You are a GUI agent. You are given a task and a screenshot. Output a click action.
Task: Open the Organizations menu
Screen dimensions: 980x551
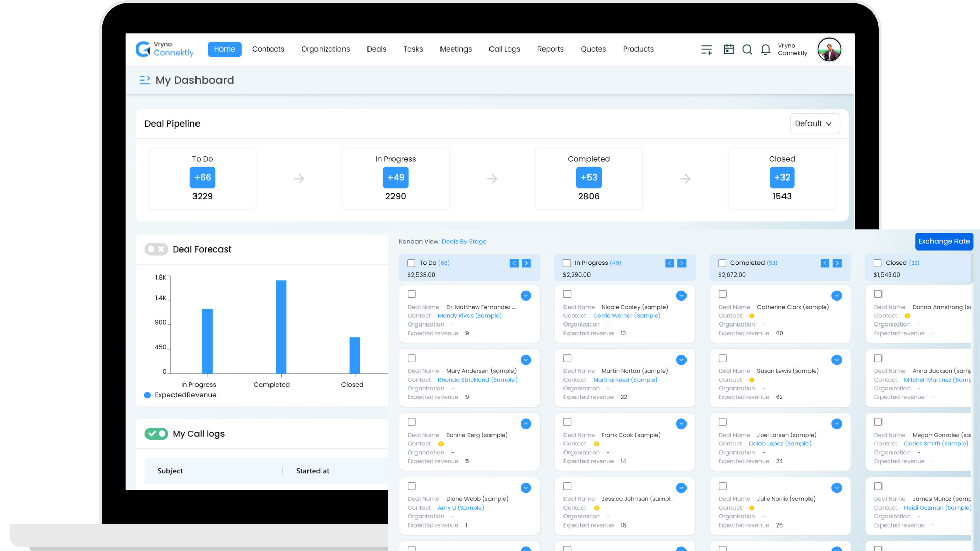(x=326, y=49)
